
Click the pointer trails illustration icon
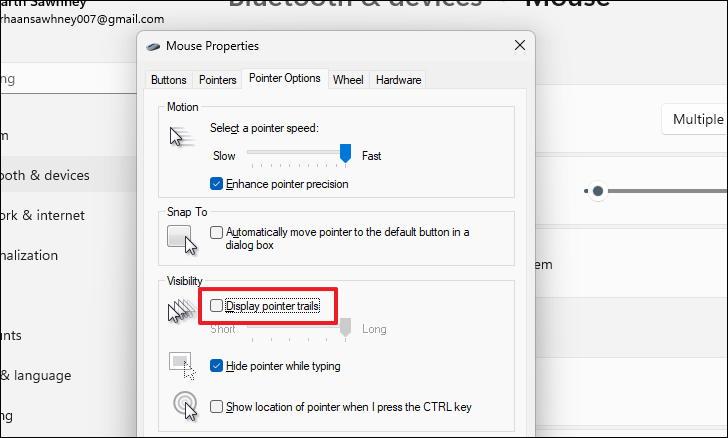tap(182, 311)
